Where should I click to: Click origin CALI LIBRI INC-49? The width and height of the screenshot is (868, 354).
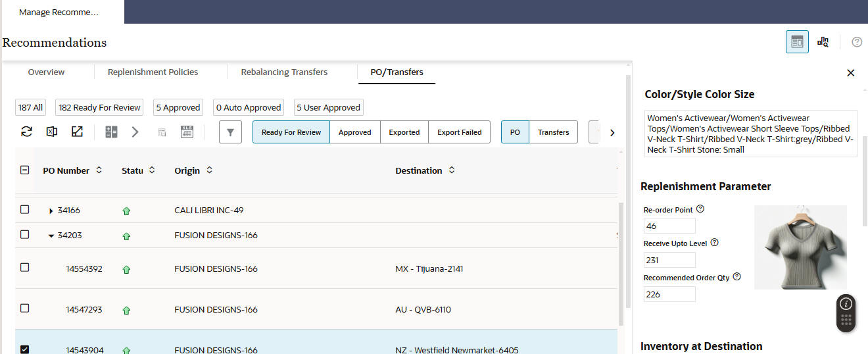(x=208, y=211)
